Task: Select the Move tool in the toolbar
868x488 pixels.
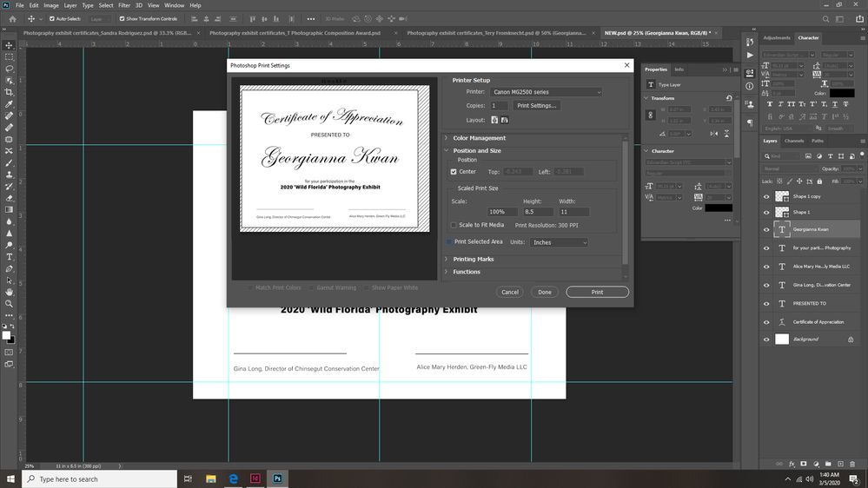Action: [10, 44]
